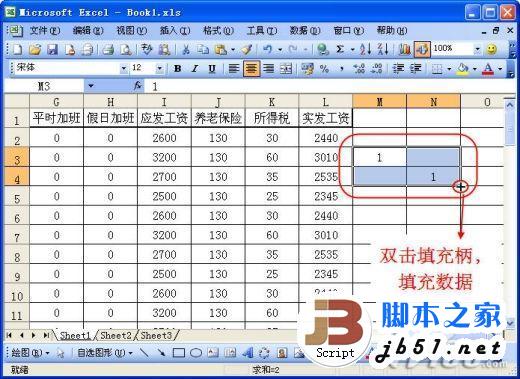Open the 视图 menu

(131, 31)
